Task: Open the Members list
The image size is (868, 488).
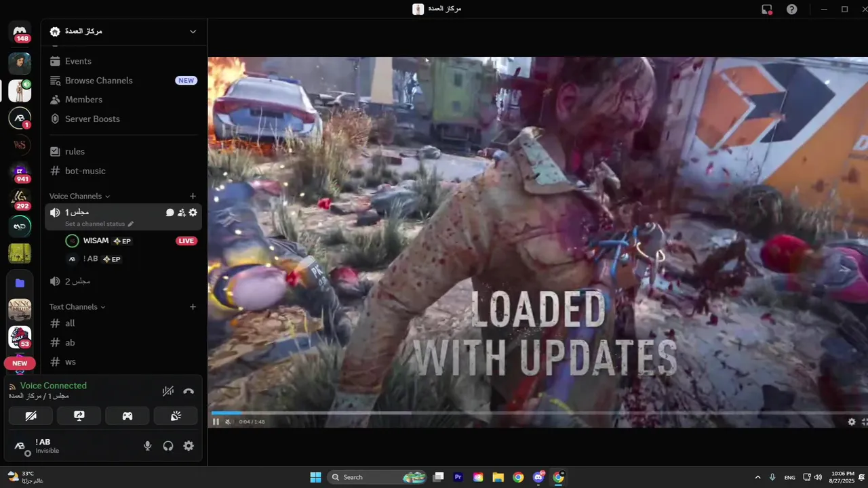Action: (x=123, y=100)
